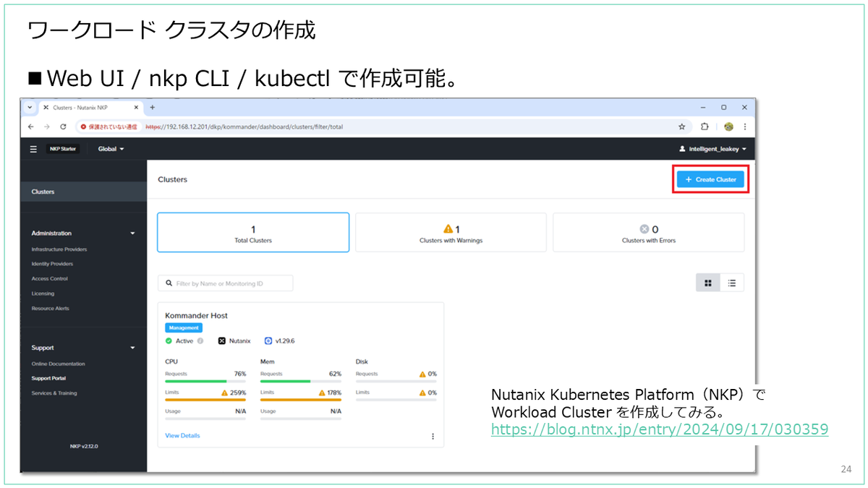Click the warning icon in Clusters with Warnings
The height and width of the screenshot is (488, 868).
click(x=448, y=229)
